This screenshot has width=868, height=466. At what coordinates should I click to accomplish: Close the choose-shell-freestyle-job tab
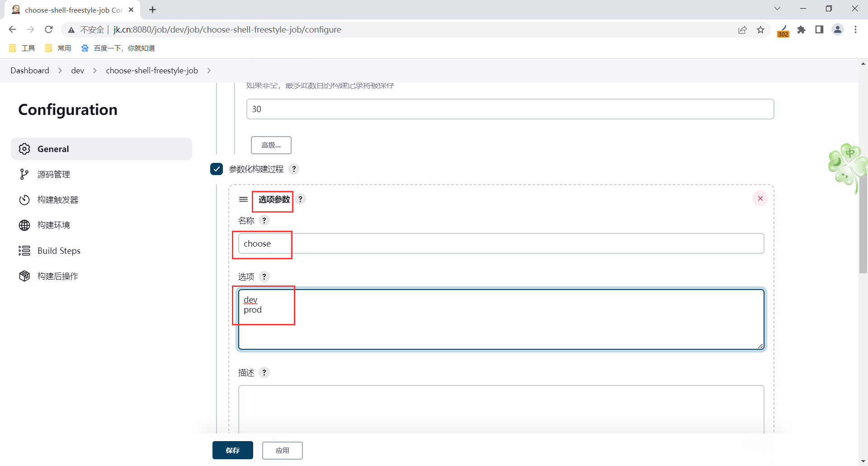131,10
